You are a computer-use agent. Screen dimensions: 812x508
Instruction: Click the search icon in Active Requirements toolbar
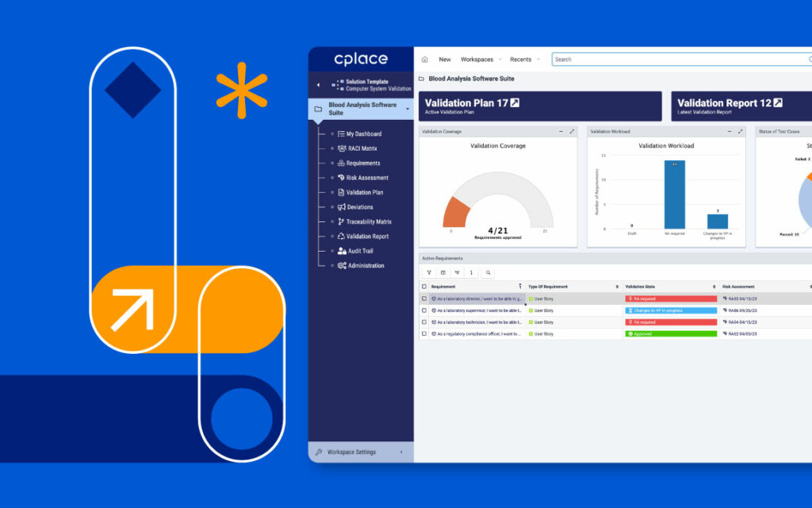click(488, 272)
